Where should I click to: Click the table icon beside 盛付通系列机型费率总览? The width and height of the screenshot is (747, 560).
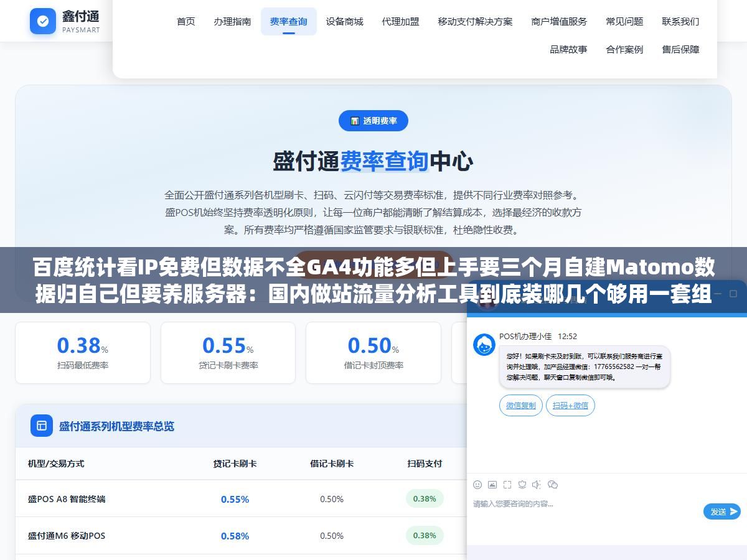coord(42,426)
